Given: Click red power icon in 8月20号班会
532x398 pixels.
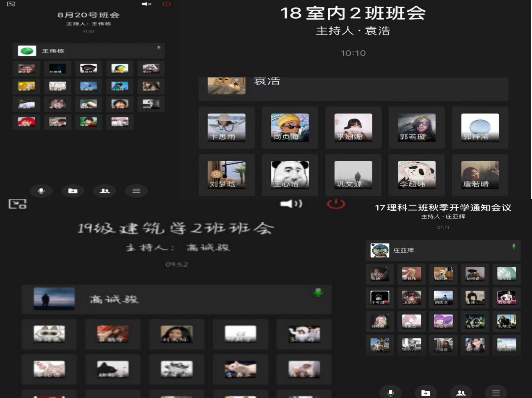Looking at the screenshot, I should (166, 4).
